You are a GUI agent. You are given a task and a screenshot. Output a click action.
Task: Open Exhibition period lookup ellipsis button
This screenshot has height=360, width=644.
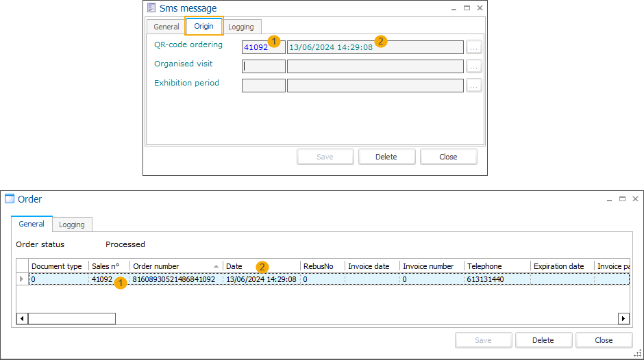pos(474,86)
